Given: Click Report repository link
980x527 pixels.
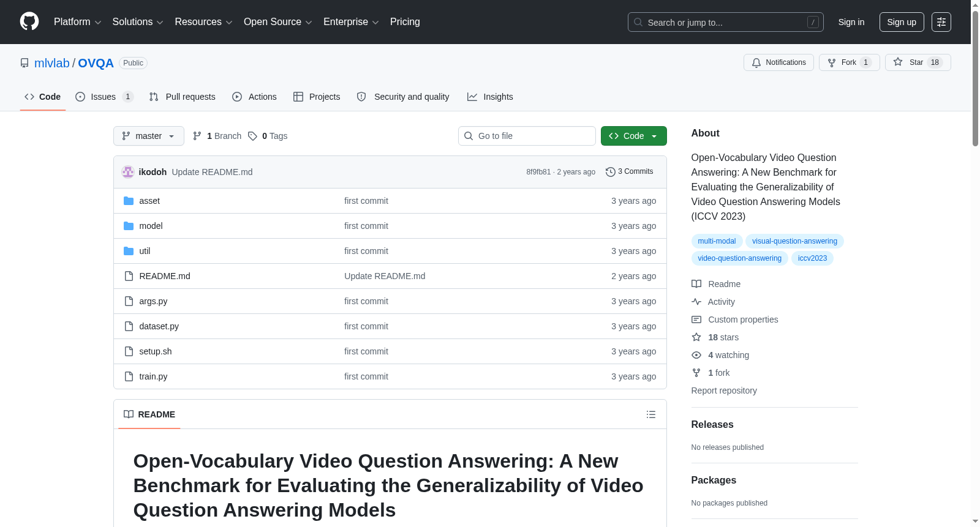Looking at the screenshot, I should point(724,391).
